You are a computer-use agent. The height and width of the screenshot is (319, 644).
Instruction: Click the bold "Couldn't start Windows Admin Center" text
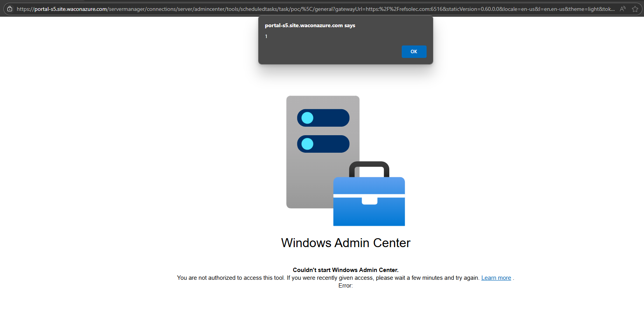click(345, 270)
